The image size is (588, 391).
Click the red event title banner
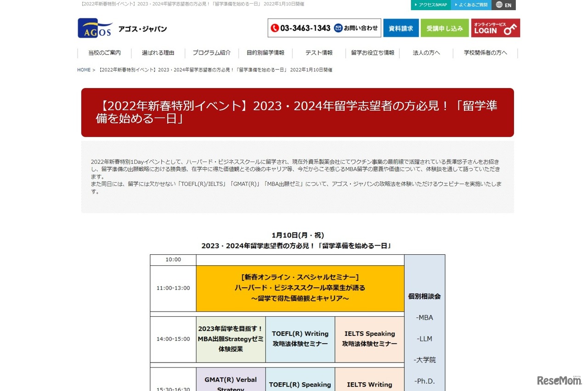point(298,112)
